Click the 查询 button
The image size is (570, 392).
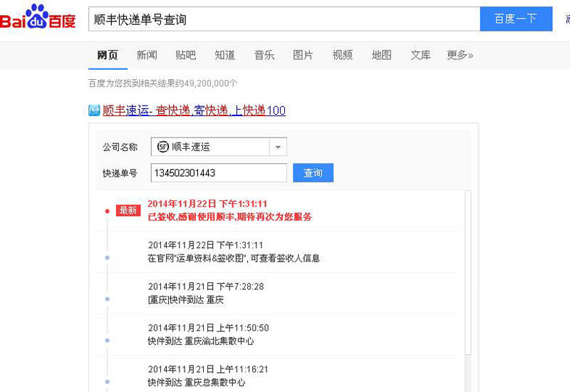[x=313, y=173]
